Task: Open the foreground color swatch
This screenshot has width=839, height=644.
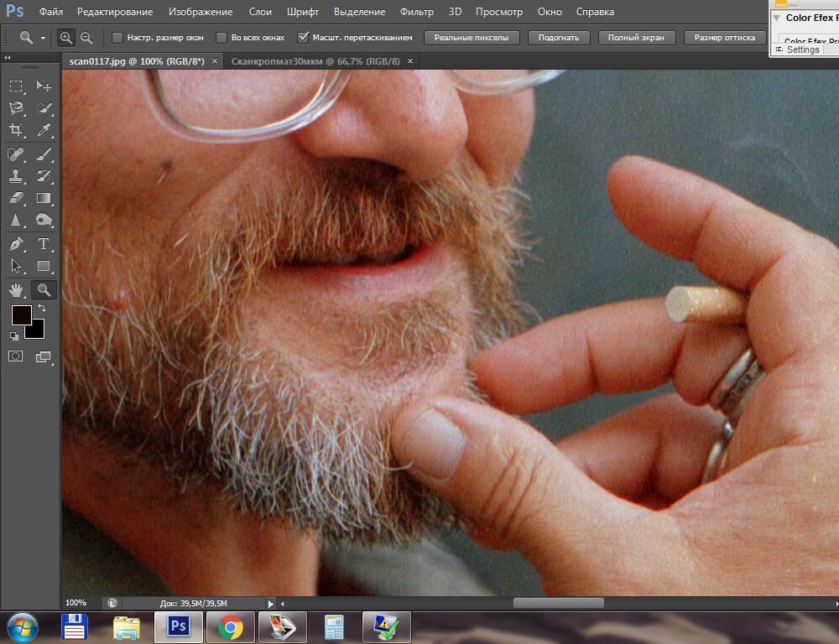Action: coord(21,316)
